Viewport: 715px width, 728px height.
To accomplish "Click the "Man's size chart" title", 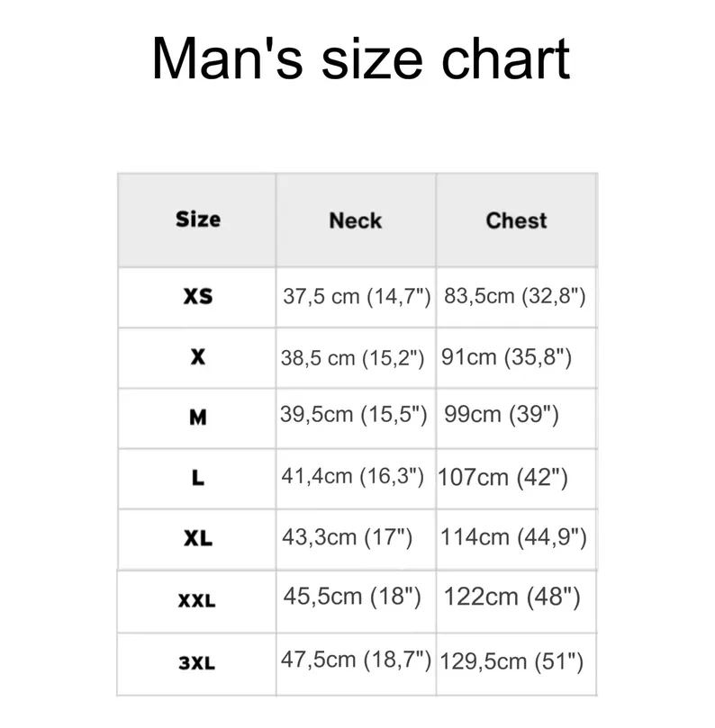I will (360, 58).
